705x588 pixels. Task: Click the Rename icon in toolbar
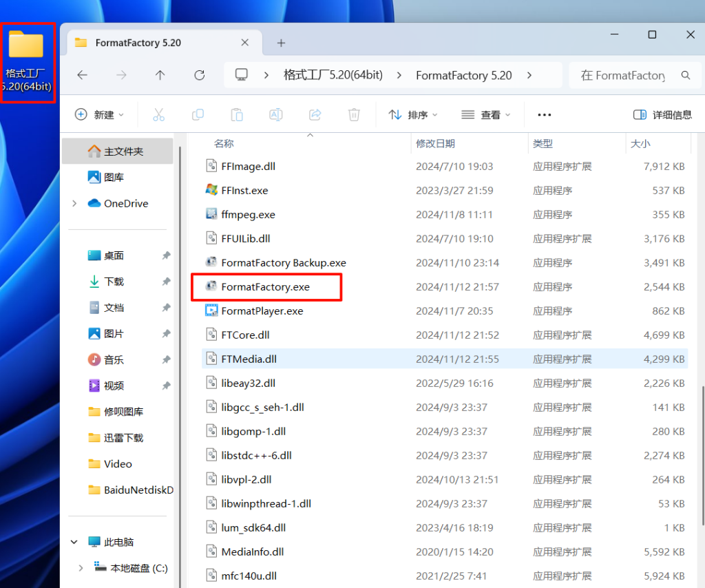(276, 114)
